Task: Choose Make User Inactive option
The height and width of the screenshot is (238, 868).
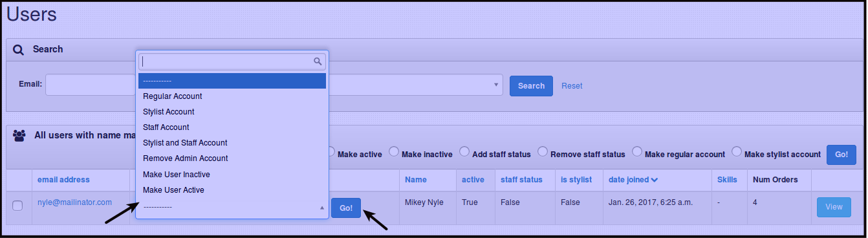Action: pyautogui.click(x=232, y=175)
